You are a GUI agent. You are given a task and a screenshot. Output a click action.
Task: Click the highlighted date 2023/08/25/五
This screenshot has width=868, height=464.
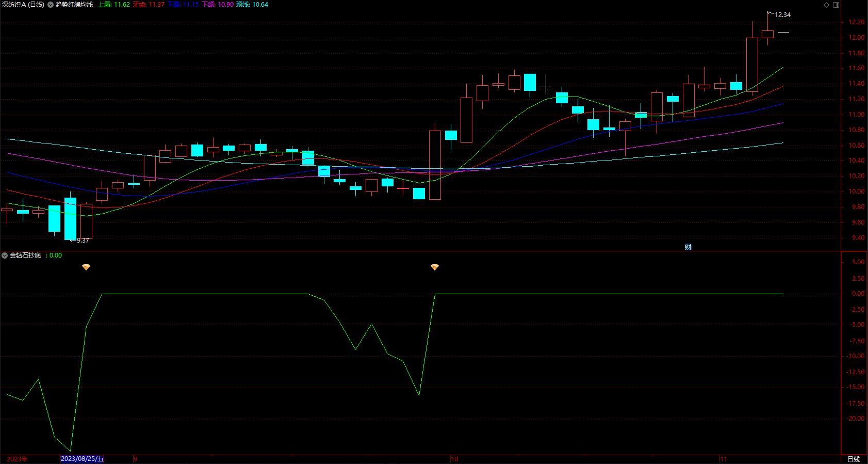(83, 459)
